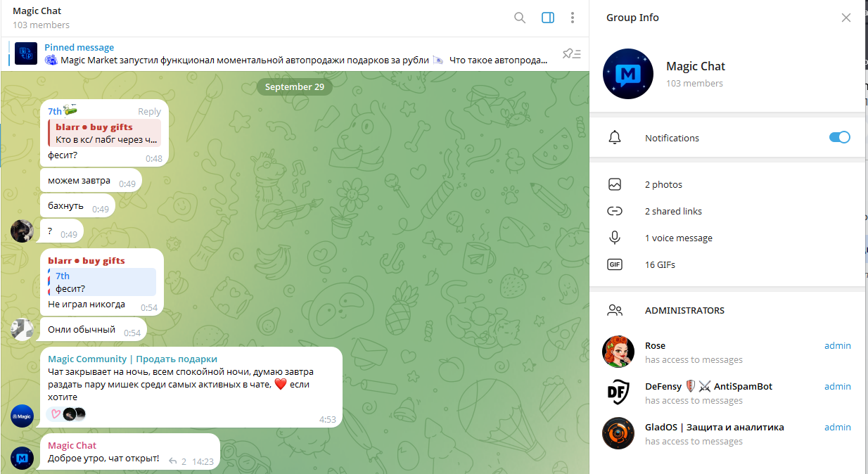Image resolution: width=868 pixels, height=474 pixels.
Task: Open search in the chat header
Action: tap(520, 18)
